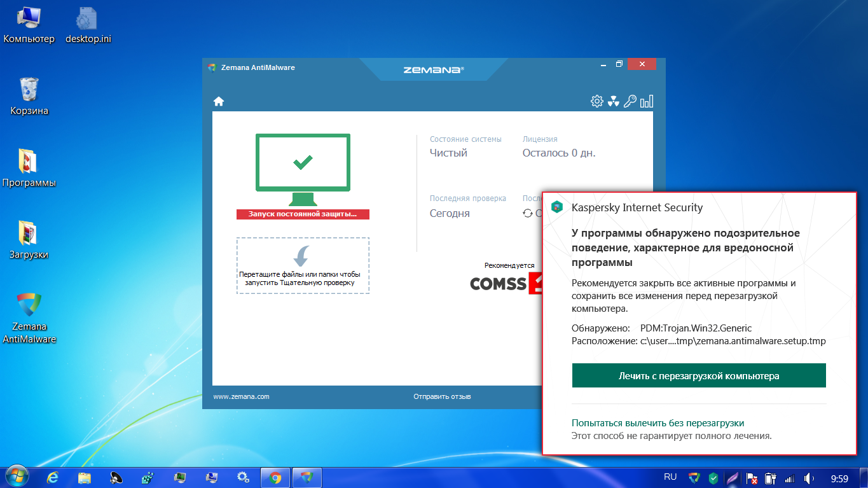Viewport: 868px width, 488px height.
Task: Launch Internet Explorer from taskbar
Action: point(53,477)
